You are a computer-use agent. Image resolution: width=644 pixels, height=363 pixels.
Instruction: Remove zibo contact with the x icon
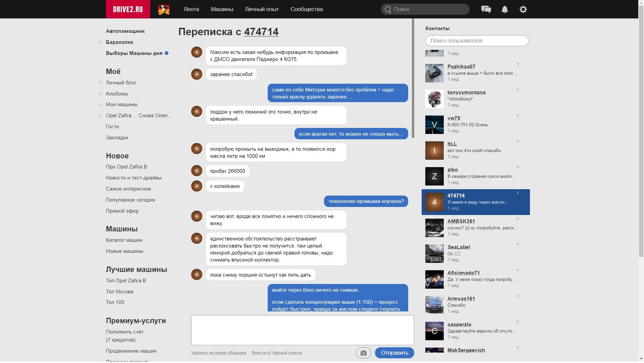518,167
